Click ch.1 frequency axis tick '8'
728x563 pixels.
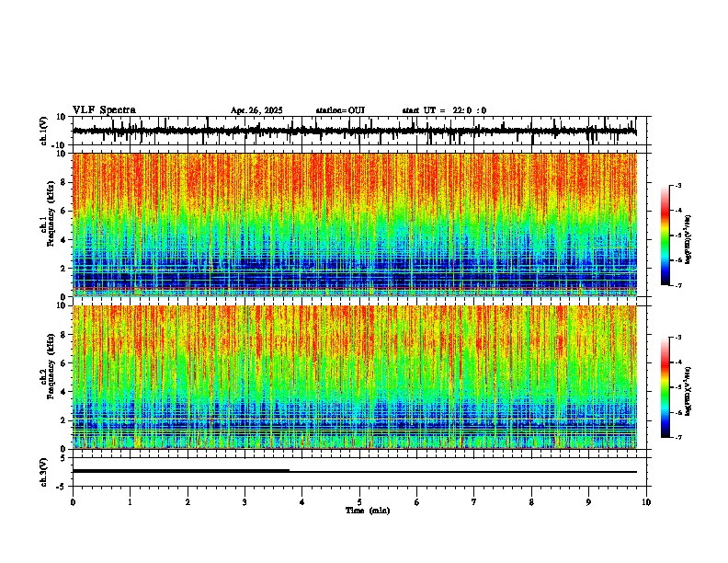pyautogui.click(x=64, y=182)
